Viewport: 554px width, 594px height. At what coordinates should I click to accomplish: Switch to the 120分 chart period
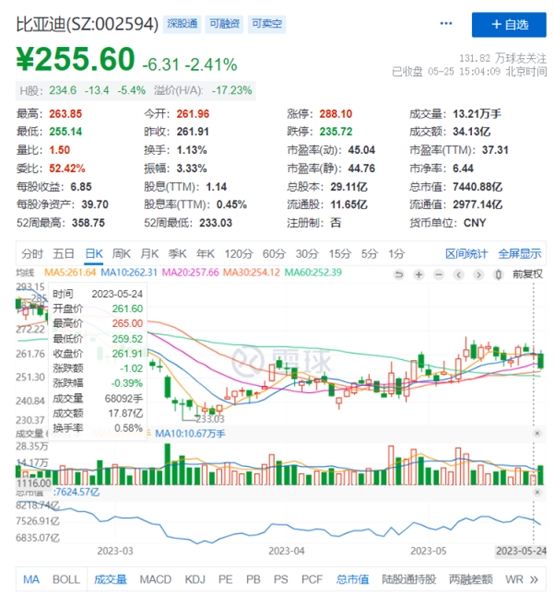pyautogui.click(x=238, y=253)
